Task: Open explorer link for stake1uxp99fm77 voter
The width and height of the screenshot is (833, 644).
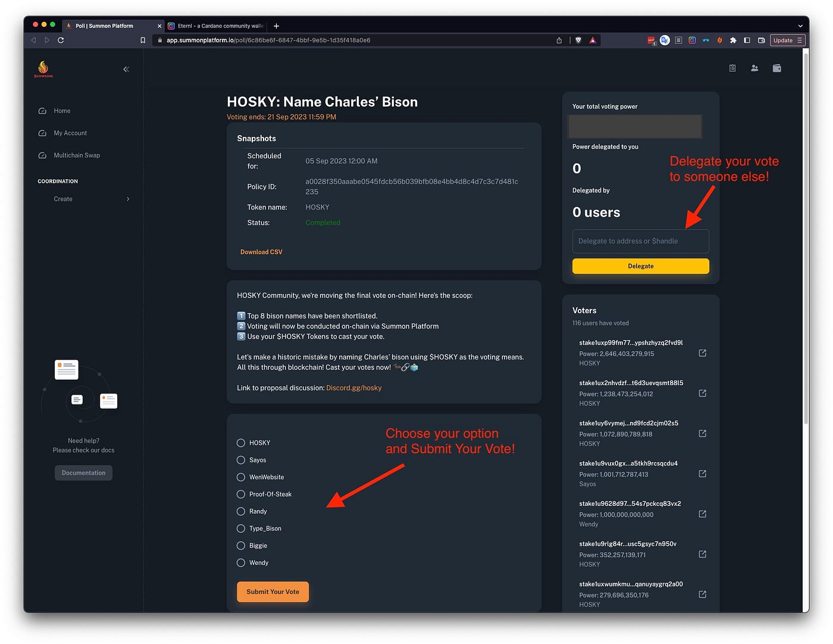Action: [702, 353]
